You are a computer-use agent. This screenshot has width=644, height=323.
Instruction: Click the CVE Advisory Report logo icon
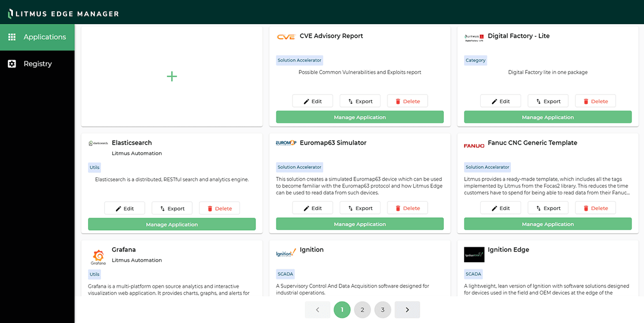(286, 36)
